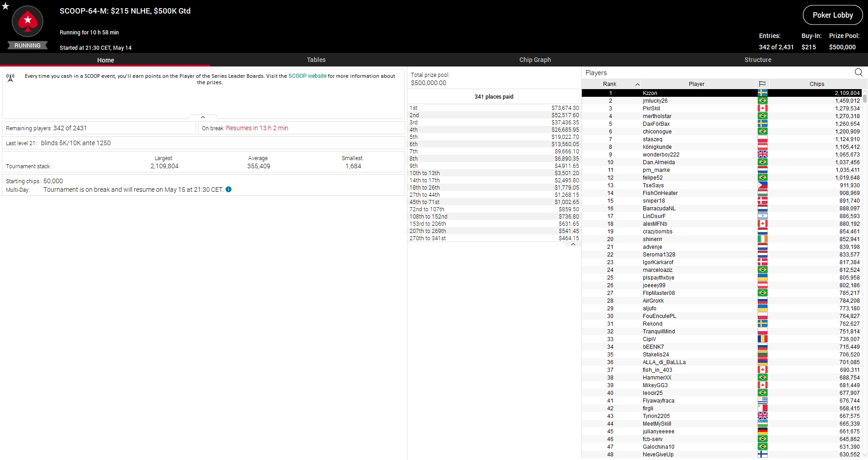868x460 pixels.
Task: Click the Argentina flag beside LinDsurF
Action: pos(763,216)
